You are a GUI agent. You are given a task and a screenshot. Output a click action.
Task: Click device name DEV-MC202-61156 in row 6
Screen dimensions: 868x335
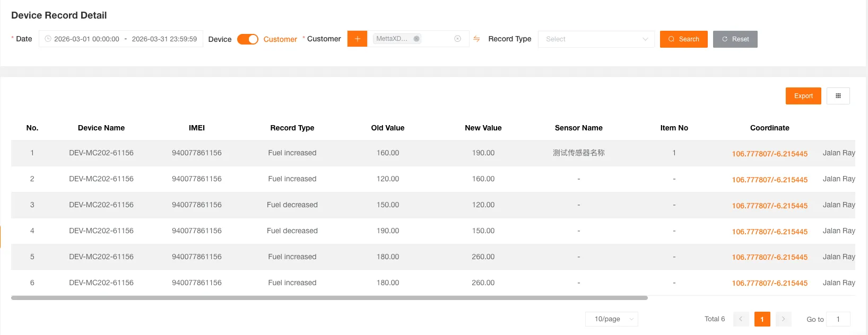pyautogui.click(x=101, y=283)
